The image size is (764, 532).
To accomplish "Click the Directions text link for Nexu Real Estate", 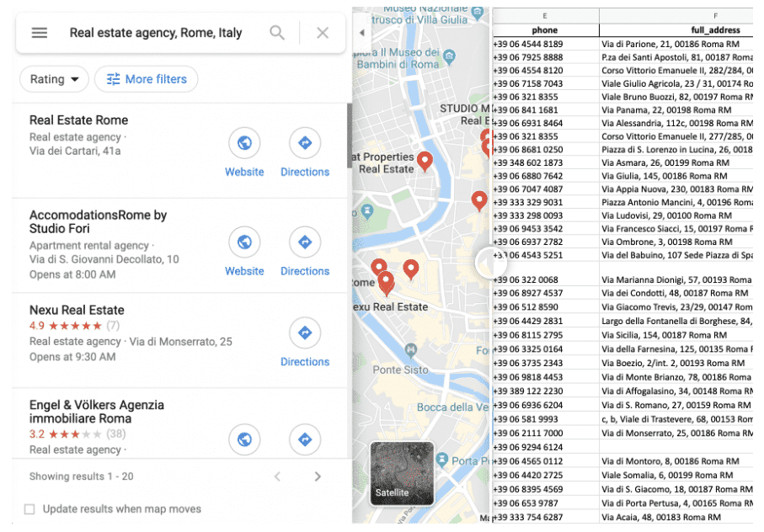I will coord(305,362).
